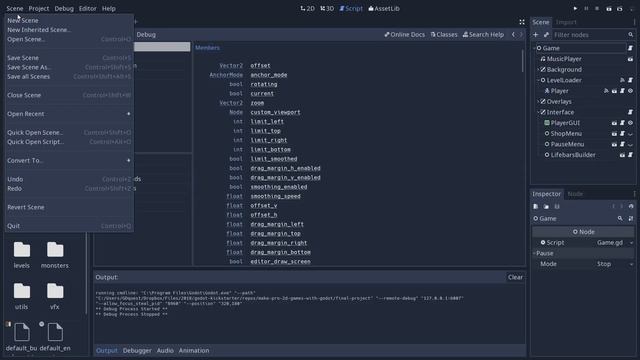This screenshot has width=640, height=360.
Task: Open the Player node's script icon
Action: click(x=622, y=91)
